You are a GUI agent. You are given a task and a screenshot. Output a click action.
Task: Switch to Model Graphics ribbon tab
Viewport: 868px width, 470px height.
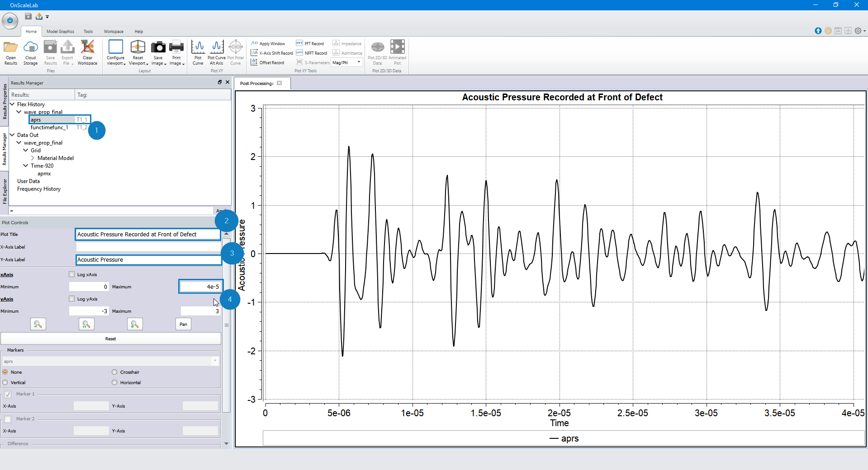click(60, 31)
